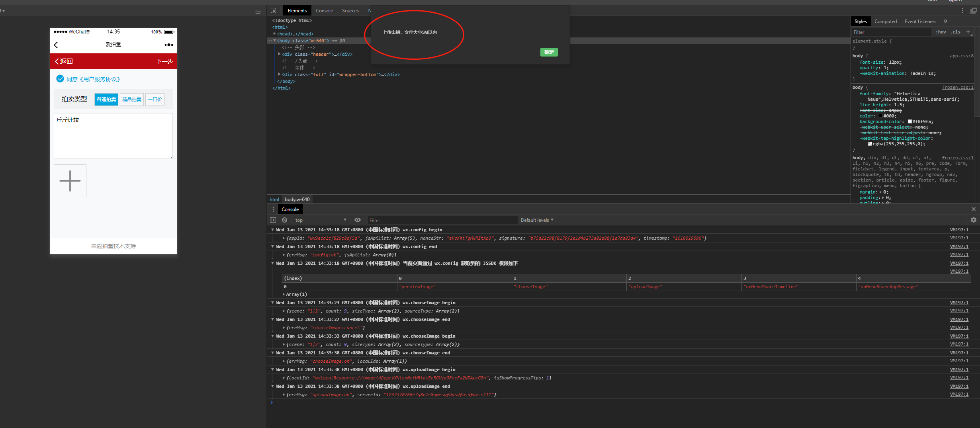The width and height of the screenshot is (980, 428).
Task: Focus the console Filter input
Action: point(442,220)
